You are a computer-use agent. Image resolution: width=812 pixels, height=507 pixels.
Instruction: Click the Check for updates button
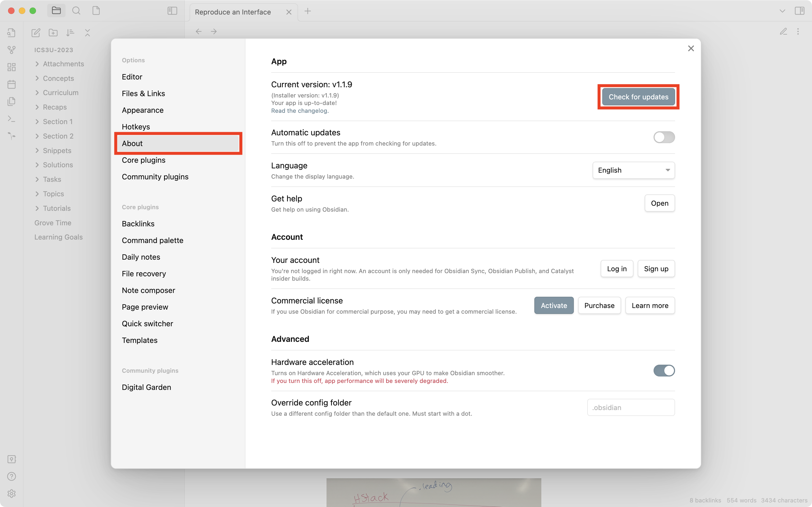tap(638, 97)
